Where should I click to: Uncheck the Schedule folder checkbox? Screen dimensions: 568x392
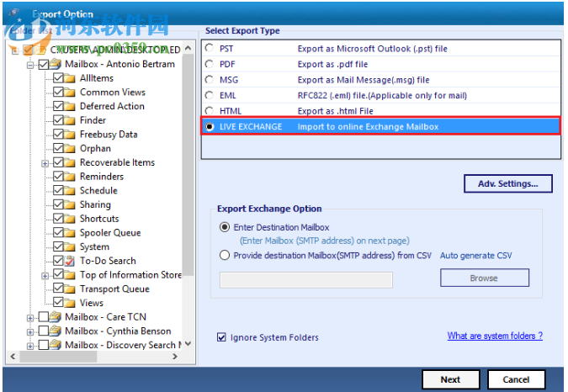58,190
